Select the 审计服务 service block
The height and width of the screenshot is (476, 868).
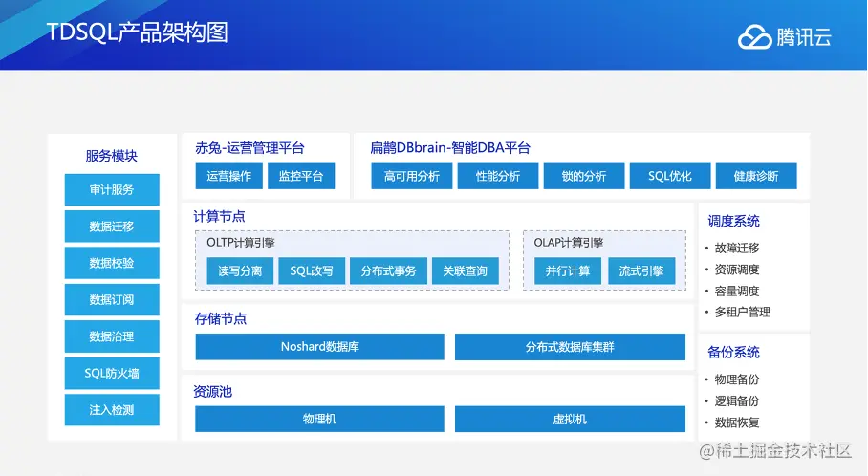(x=112, y=190)
